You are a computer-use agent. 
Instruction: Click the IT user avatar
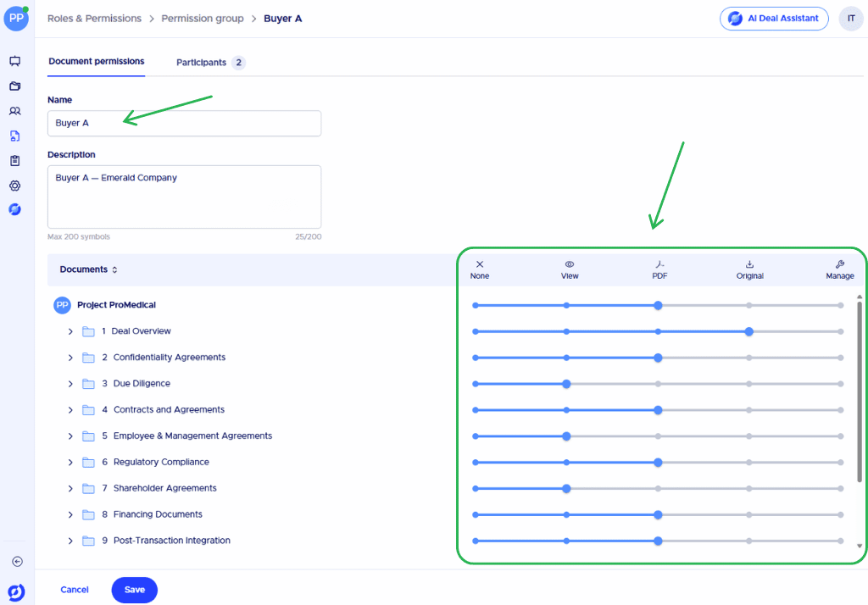tap(851, 19)
